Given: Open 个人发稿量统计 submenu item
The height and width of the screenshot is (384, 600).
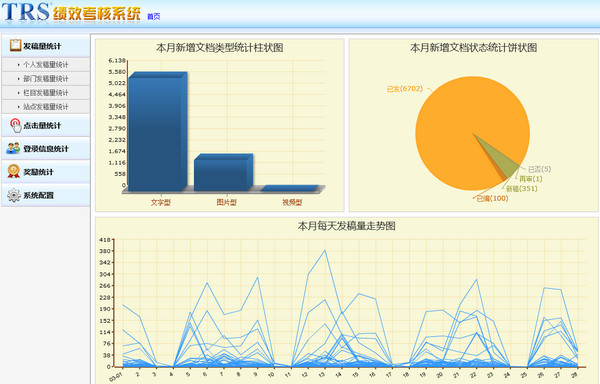Looking at the screenshot, I should point(46,65).
